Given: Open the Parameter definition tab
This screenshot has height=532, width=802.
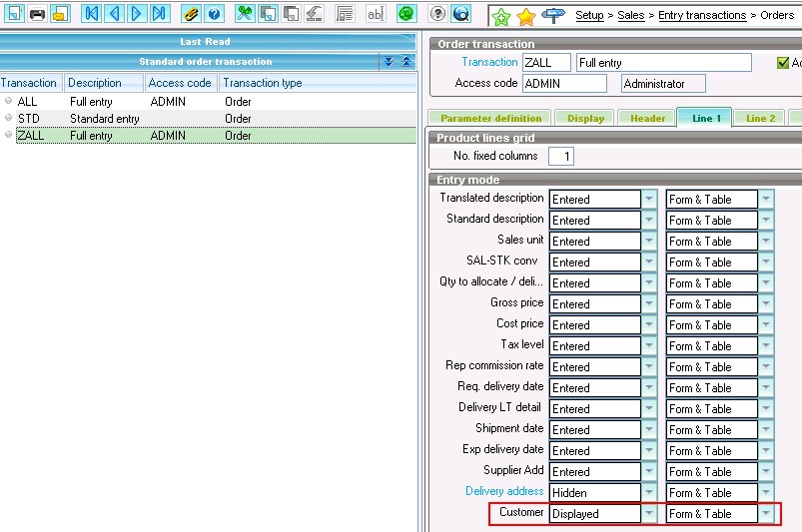Looking at the screenshot, I should point(490,118).
